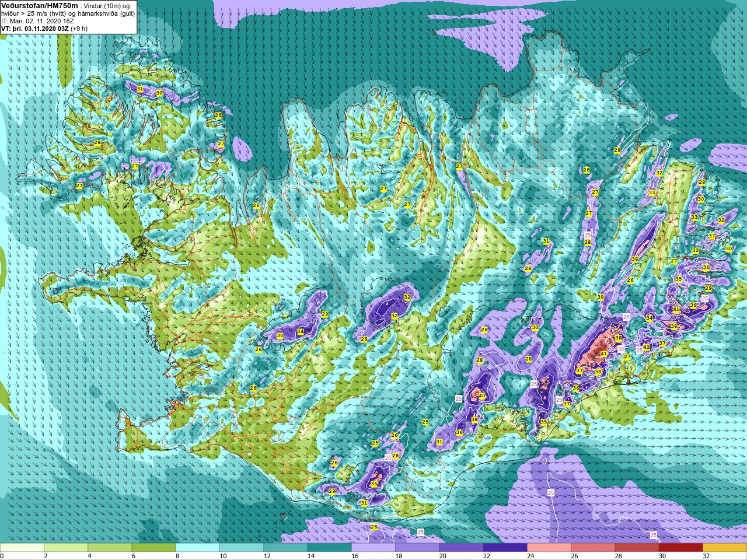
Task: Pick the light purple 18–20 legend swatch
Action: click(417, 548)
